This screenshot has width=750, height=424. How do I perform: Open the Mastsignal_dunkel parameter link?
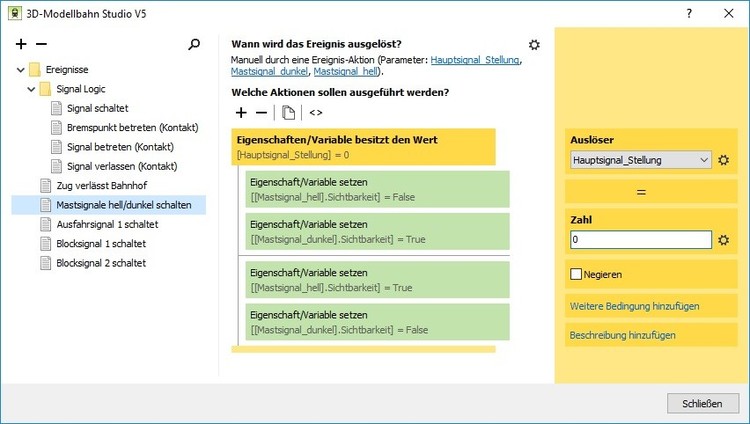[x=269, y=71]
